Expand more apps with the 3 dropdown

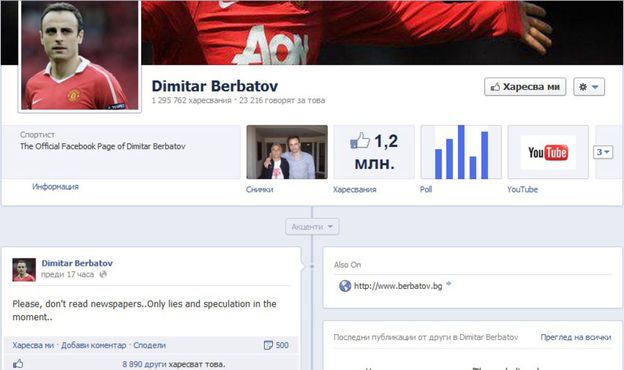[x=603, y=152]
